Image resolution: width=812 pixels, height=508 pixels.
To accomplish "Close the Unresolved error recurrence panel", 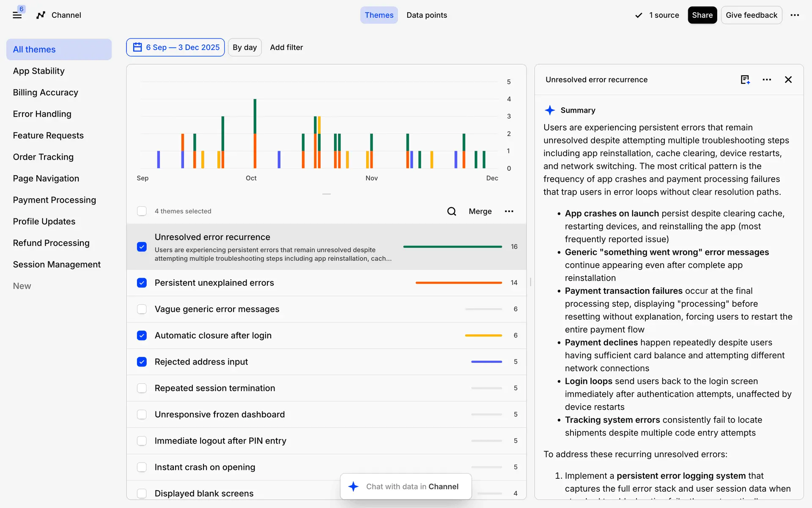I will (x=788, y=80).
